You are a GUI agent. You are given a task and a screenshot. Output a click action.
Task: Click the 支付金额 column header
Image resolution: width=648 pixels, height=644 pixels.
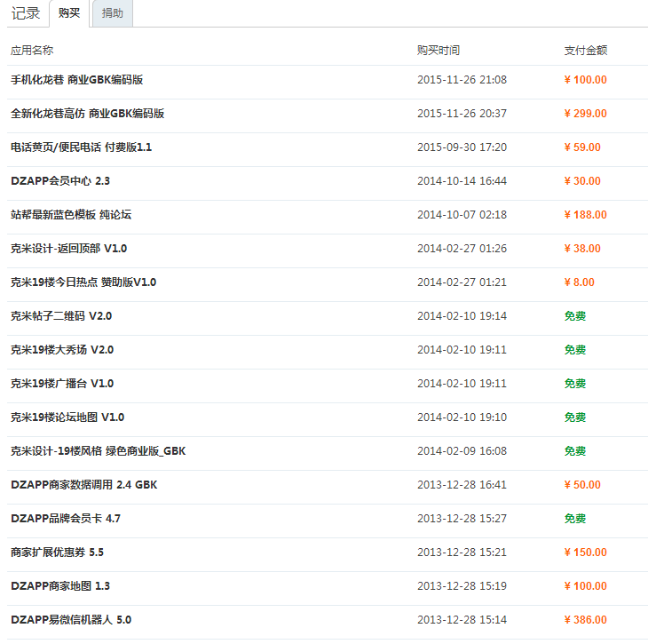pyautogui.click(x=586, y=51)
